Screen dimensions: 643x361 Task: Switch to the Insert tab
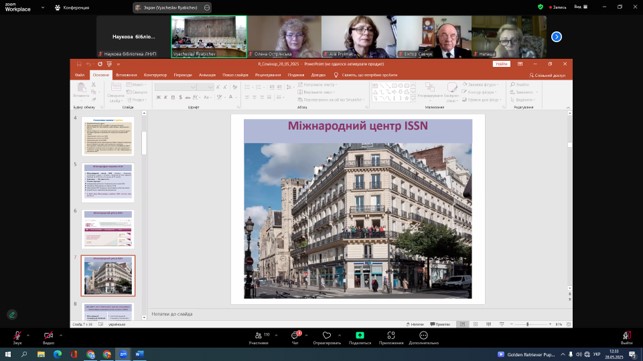point(126,75)
